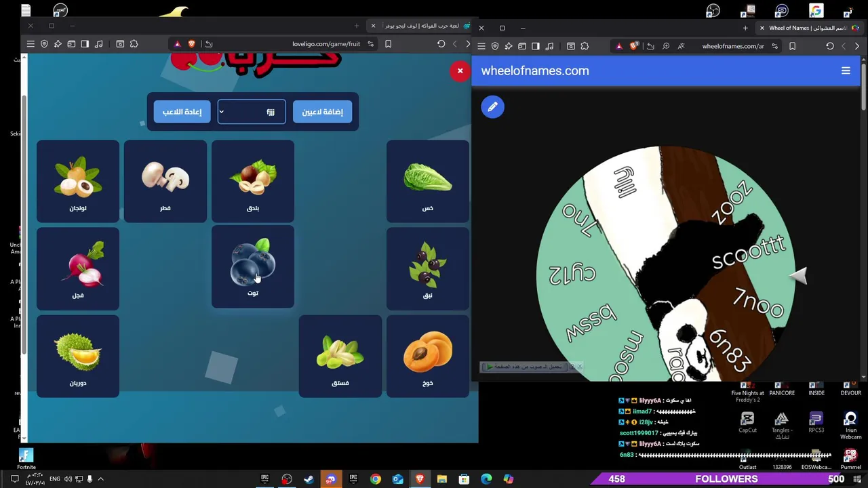Reload the wheelofnames page
868x488 pixels.
pos(830,46)
